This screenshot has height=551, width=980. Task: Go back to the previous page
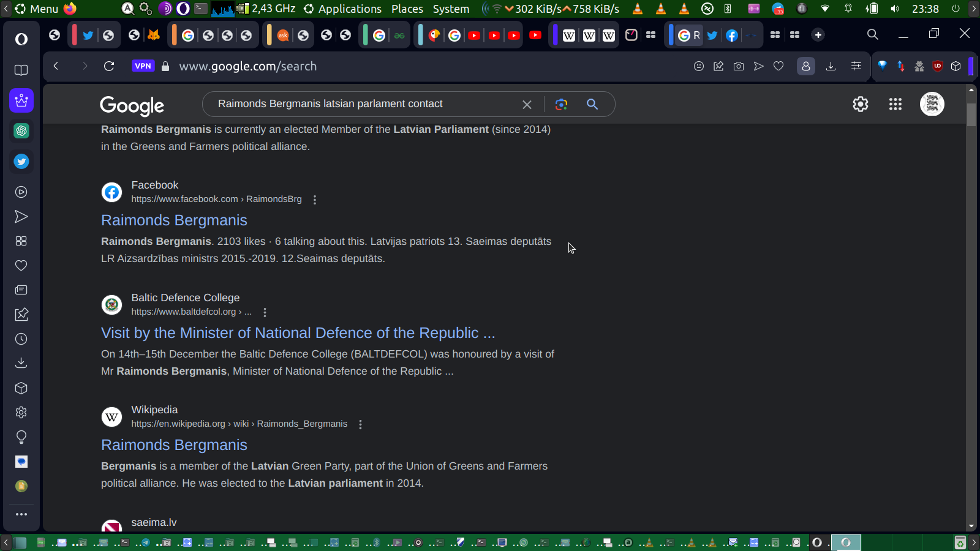point(56,66)
